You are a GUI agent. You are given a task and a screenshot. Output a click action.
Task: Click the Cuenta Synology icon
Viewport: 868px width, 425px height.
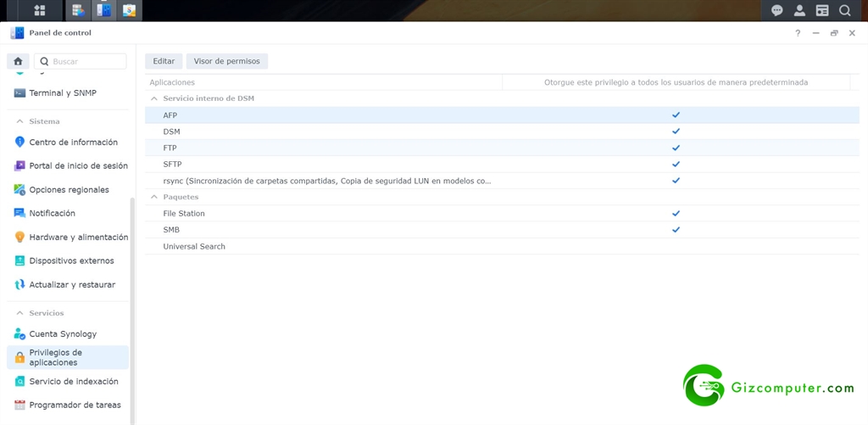[20, 334]
